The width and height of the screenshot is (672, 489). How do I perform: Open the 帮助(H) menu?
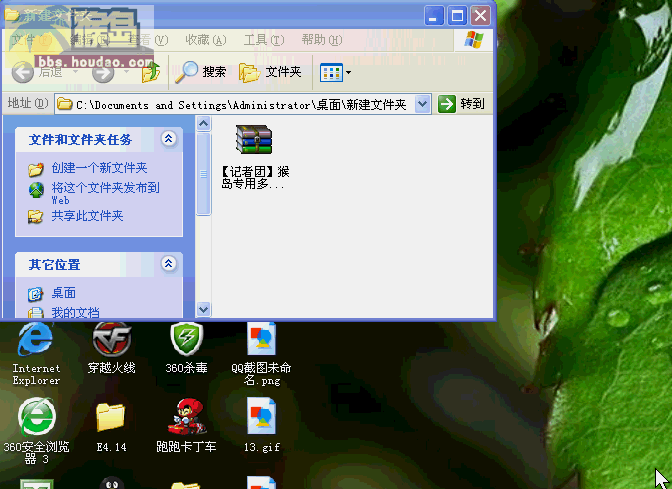(321, 40)
